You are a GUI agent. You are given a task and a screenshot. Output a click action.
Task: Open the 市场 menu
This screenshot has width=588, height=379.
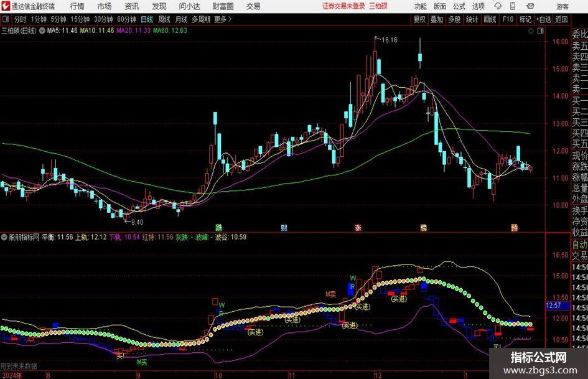tap(105, 6)
